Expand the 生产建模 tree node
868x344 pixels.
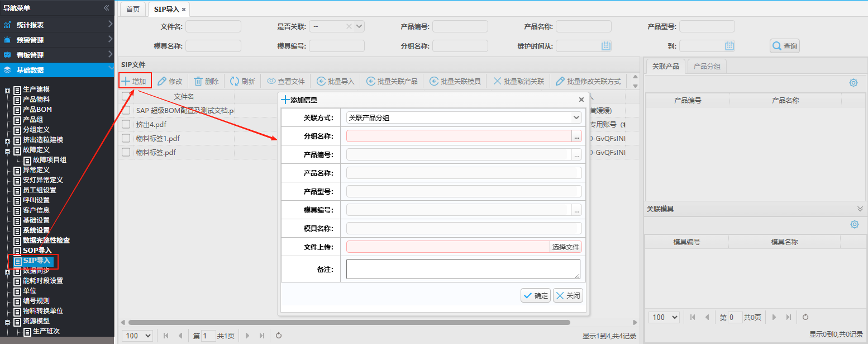click(7, 90)
